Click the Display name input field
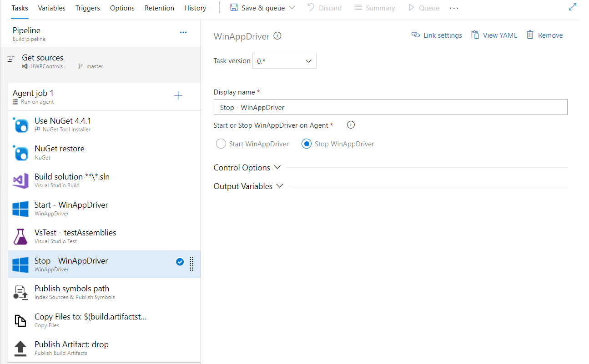589x364 pixels. (390, 107)
